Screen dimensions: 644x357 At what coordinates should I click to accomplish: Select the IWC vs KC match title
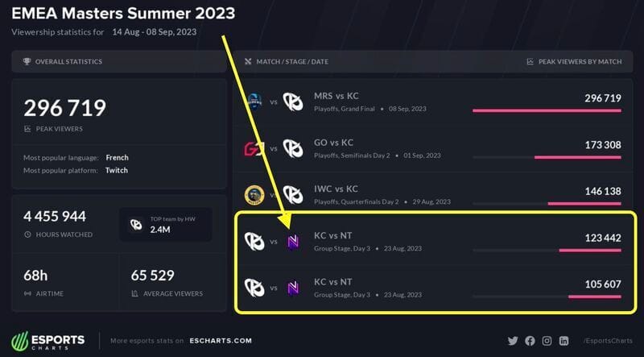coord(336,189)
